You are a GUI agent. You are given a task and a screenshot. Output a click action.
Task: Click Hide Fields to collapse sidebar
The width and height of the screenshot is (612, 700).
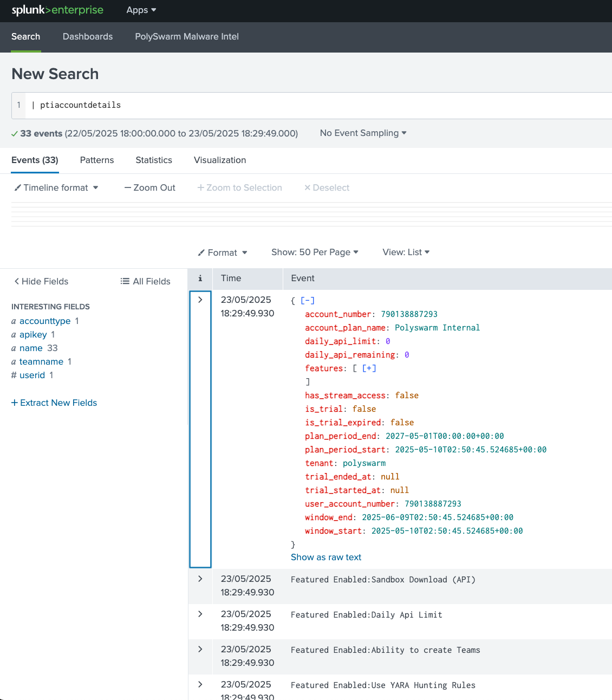41,281
